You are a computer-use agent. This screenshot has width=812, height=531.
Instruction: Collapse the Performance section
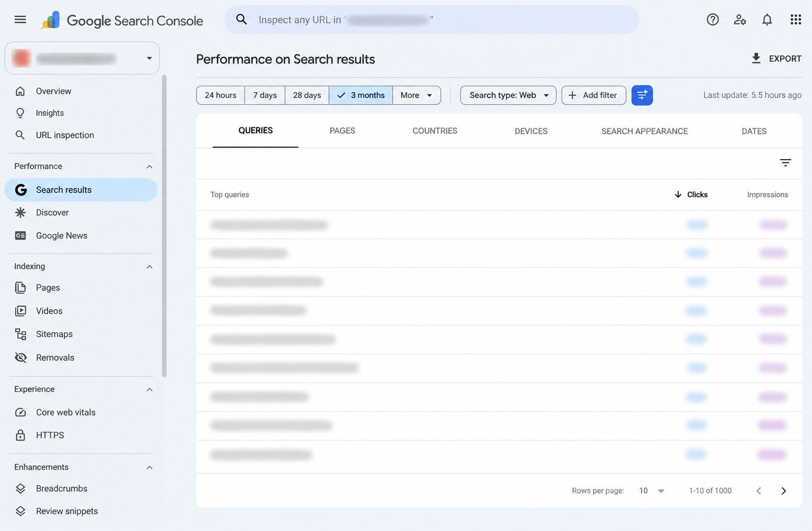coord(149,167)
